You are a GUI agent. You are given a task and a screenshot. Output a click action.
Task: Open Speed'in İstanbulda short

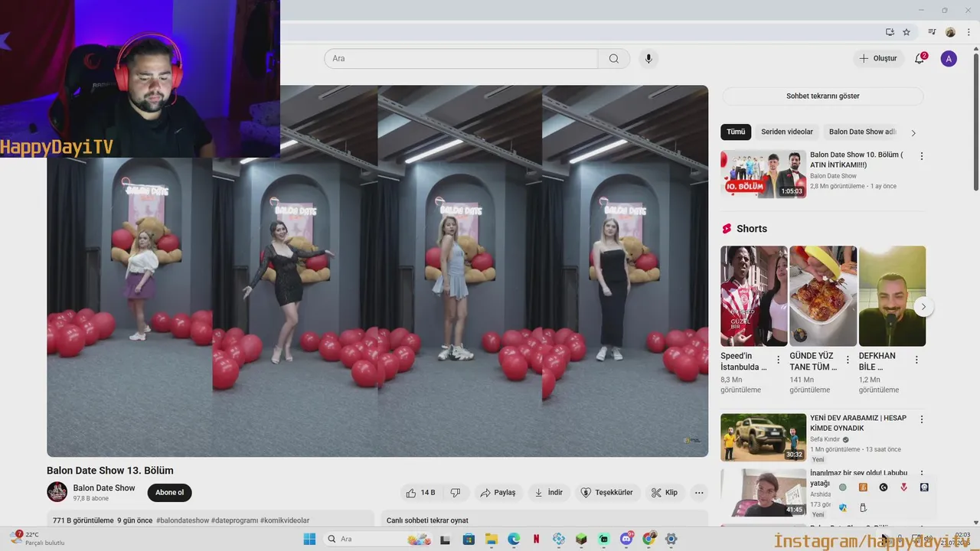tap(753, 296)
